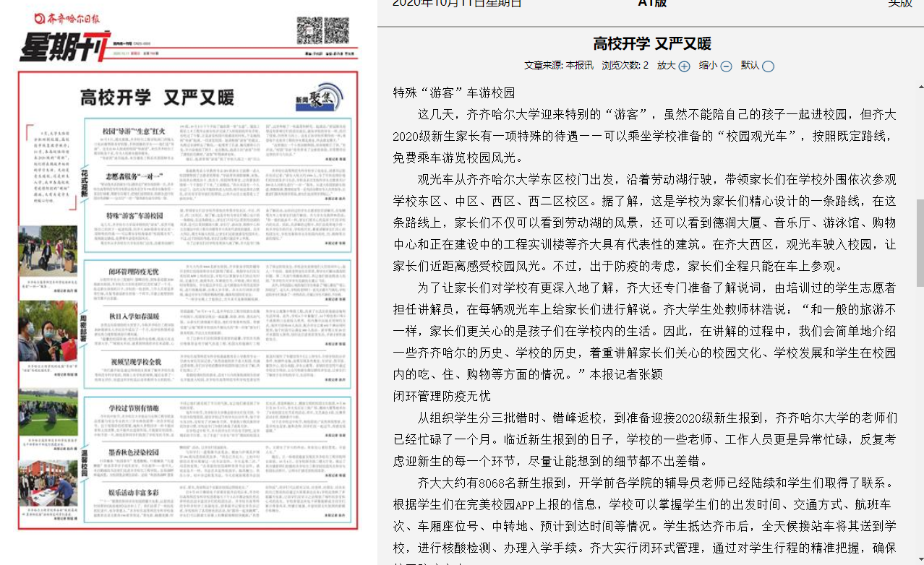Open the 校园"导游""生意"红火 article

click(x=135, y=131)
